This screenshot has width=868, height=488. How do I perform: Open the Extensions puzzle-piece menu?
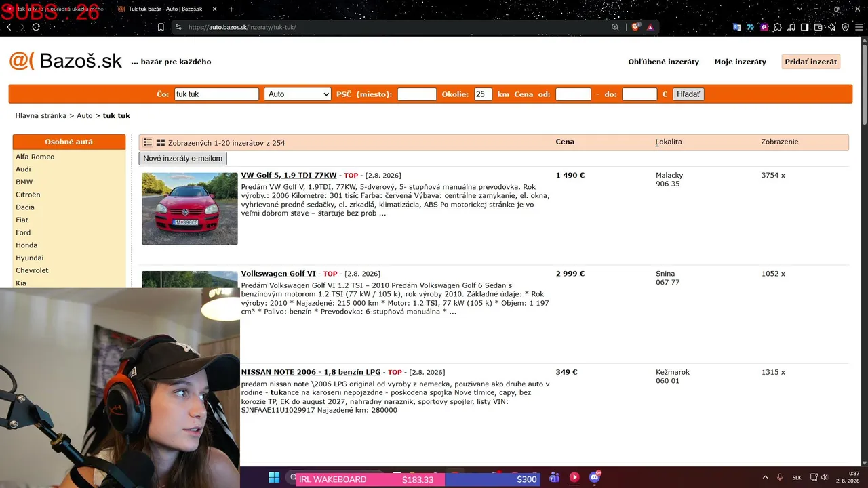tap(778, 27)
